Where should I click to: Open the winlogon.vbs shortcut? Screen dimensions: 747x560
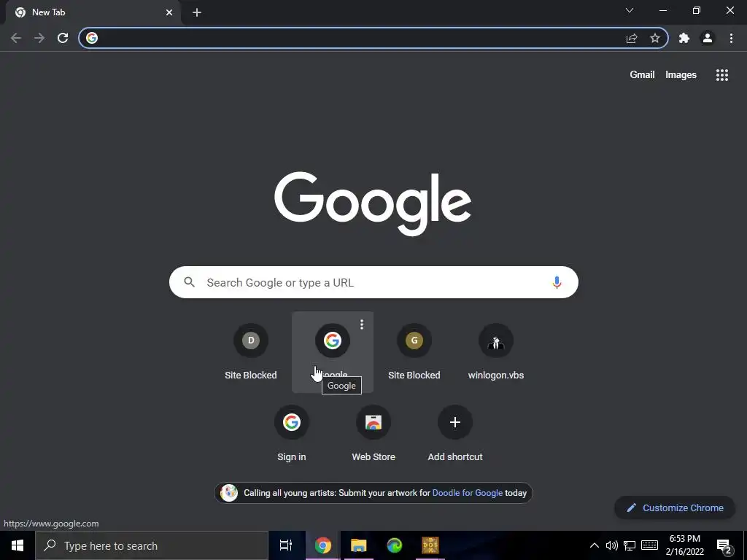[496, 352]
